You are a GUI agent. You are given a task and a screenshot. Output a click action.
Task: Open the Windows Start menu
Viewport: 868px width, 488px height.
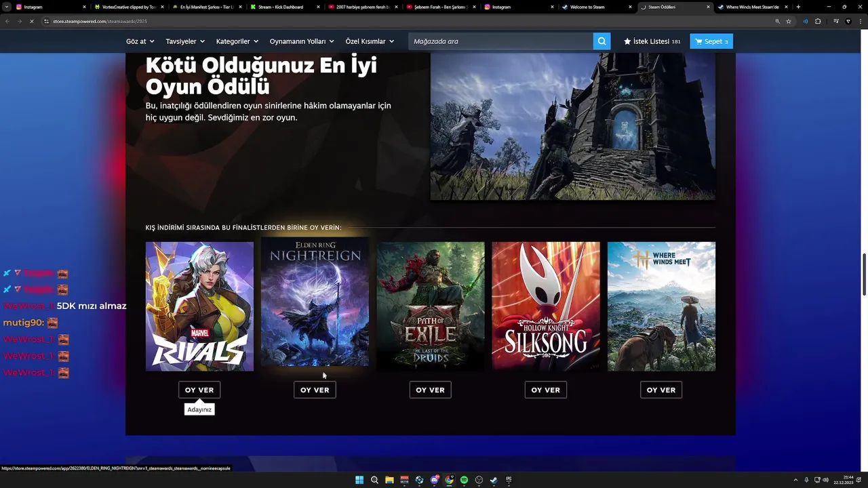(x=359, y=480)
